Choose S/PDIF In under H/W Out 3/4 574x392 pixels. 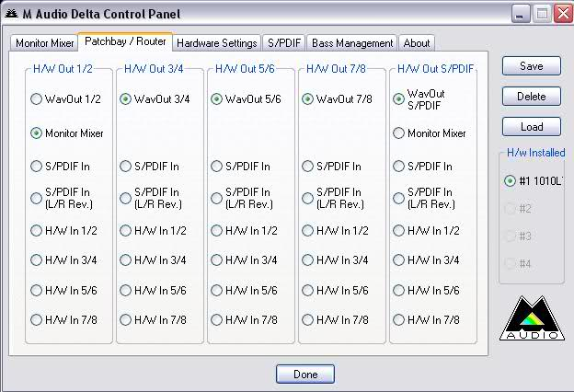[x=126, y=167]
